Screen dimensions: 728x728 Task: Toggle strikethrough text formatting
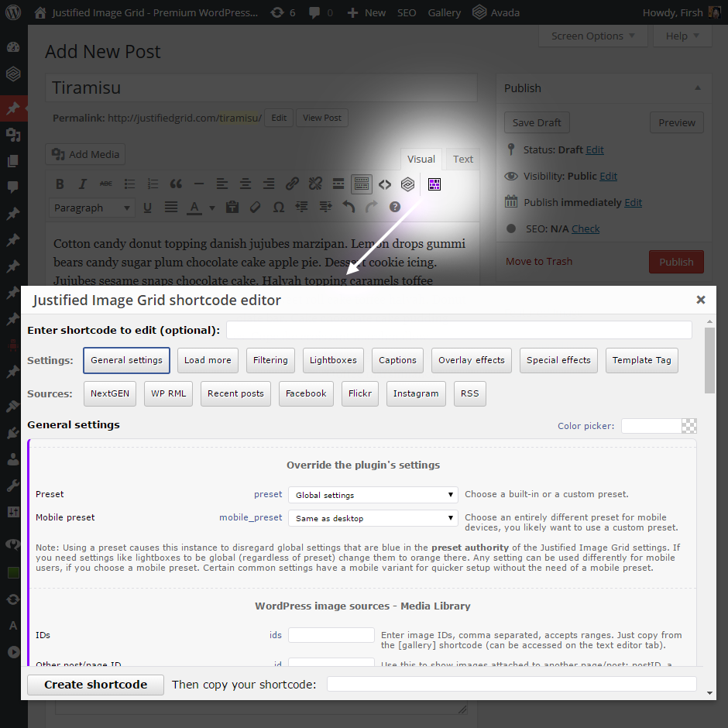[x=106, y=184]
